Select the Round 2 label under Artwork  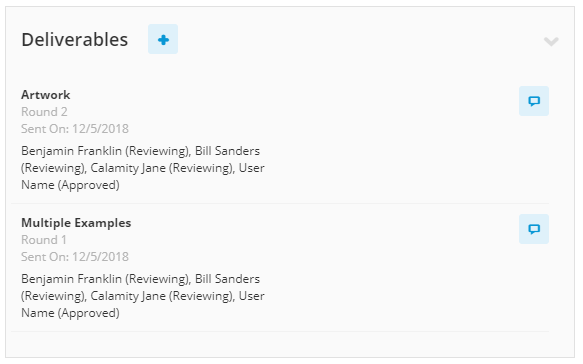coord(44,112)
